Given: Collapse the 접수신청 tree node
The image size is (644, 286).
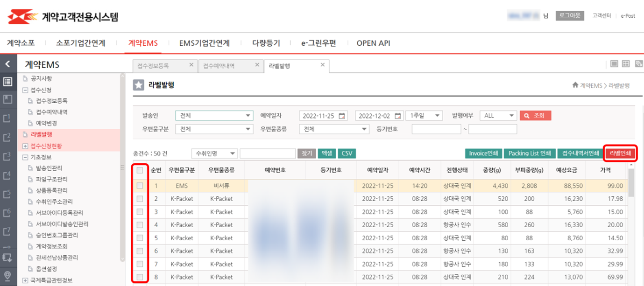Looking at the screenshot, I should [x=25, y=90].
